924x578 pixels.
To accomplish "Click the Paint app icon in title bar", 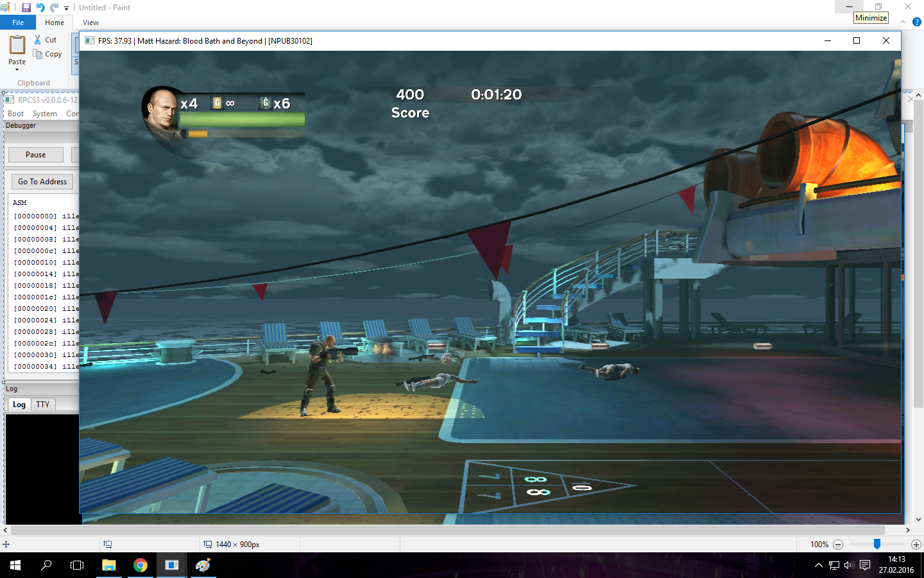I will pos(5,8).
